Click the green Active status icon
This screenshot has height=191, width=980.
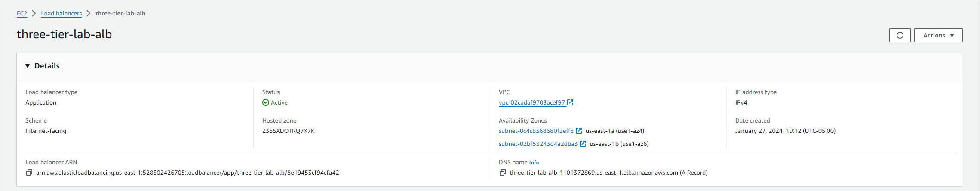click(266, 102)
